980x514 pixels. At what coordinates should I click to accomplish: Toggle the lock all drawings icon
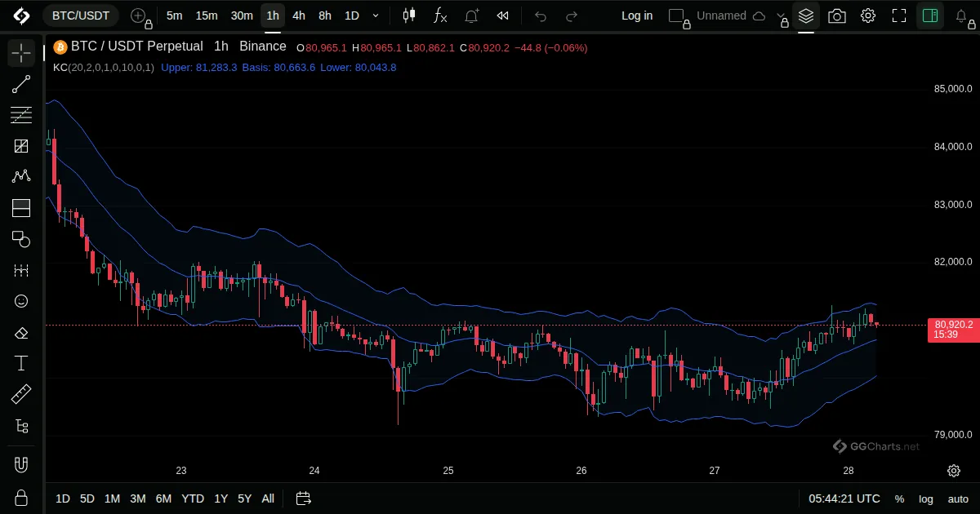21,497
